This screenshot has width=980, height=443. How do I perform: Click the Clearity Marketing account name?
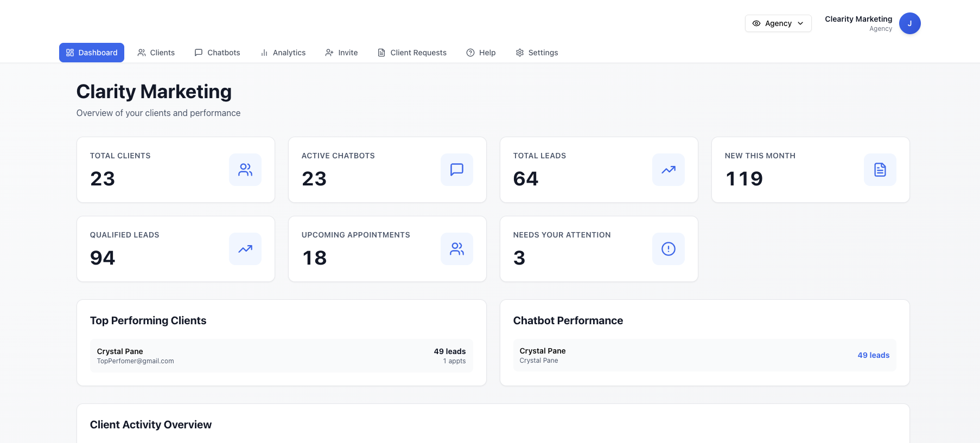(858, 19)
